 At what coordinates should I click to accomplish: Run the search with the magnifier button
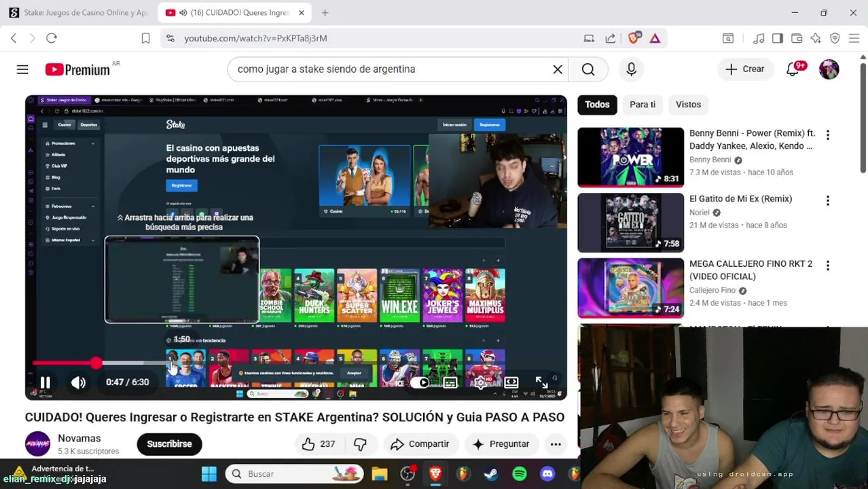(x=588, y=69)
